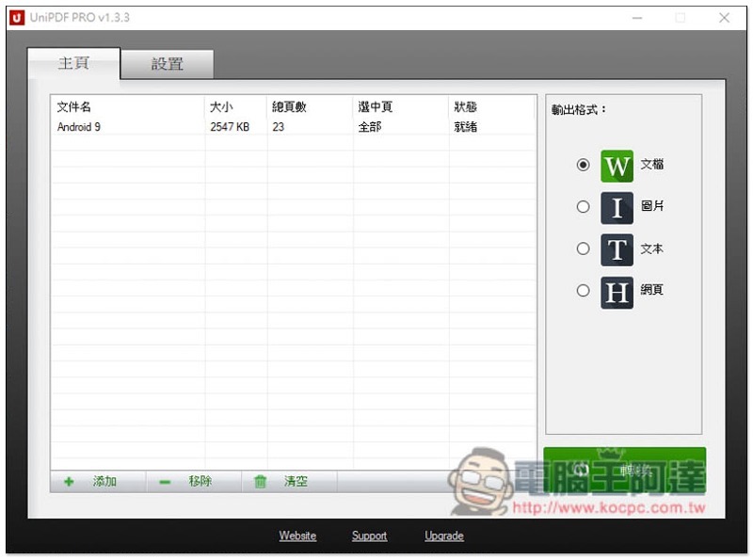Click the trash can clear icon
The width and height of the screenshot is (753, 560).
pyautogui.click(x=260, y=481)
